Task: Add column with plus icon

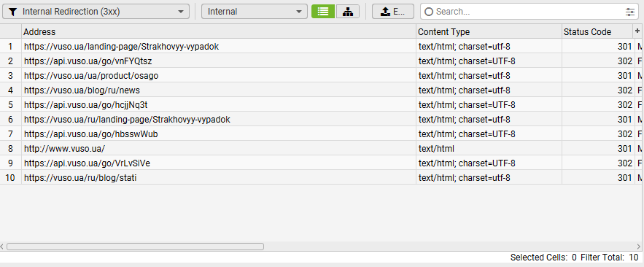Action: 637,31
